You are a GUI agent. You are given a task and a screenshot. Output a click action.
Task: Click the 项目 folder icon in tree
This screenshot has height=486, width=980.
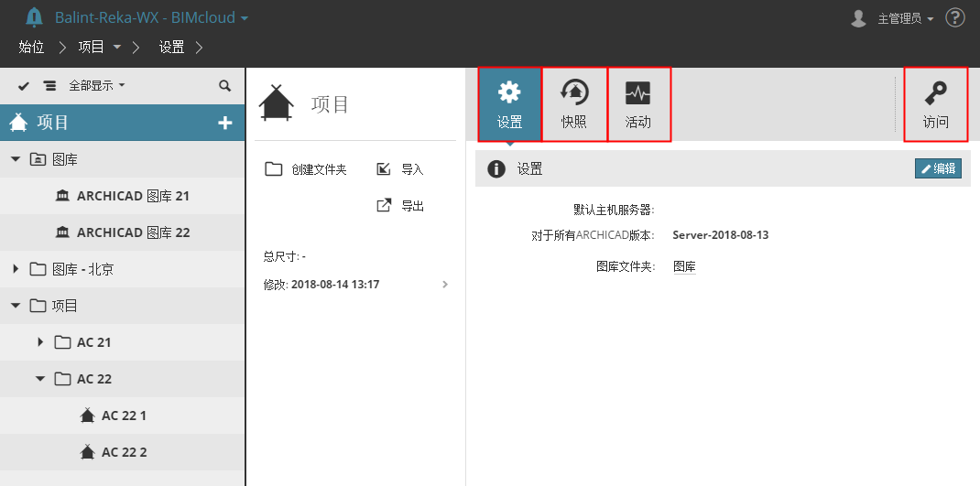(x=38, y=306)
